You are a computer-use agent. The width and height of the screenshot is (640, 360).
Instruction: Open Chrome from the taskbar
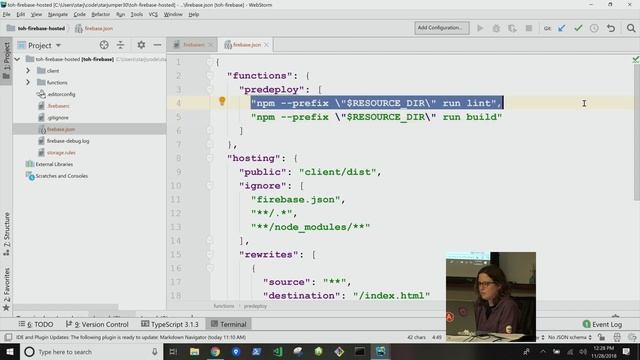[x=215, y=351]
